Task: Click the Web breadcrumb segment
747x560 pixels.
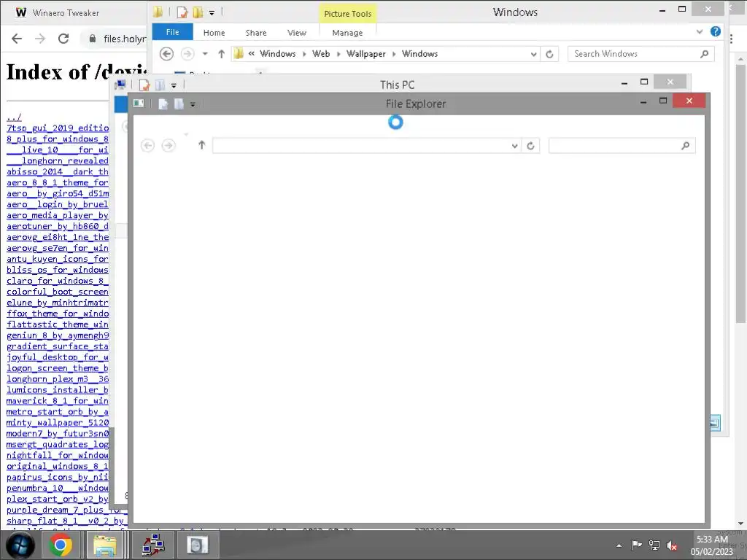Action: [321, 54]
